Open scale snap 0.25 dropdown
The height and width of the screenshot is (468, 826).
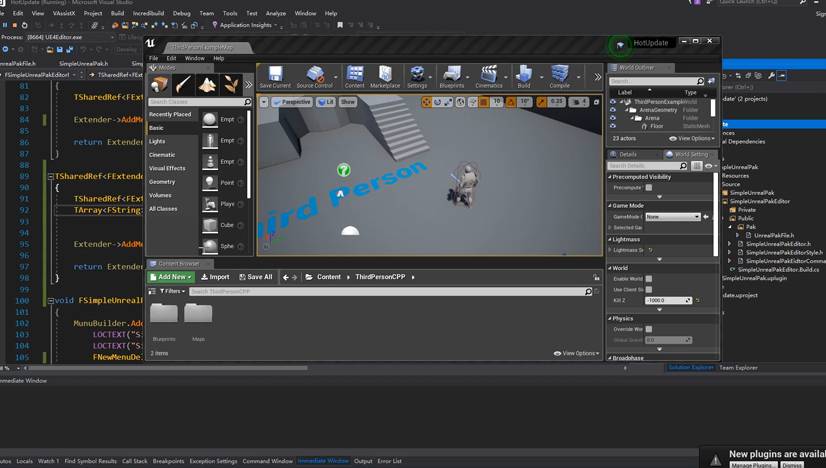click(557, 102)
